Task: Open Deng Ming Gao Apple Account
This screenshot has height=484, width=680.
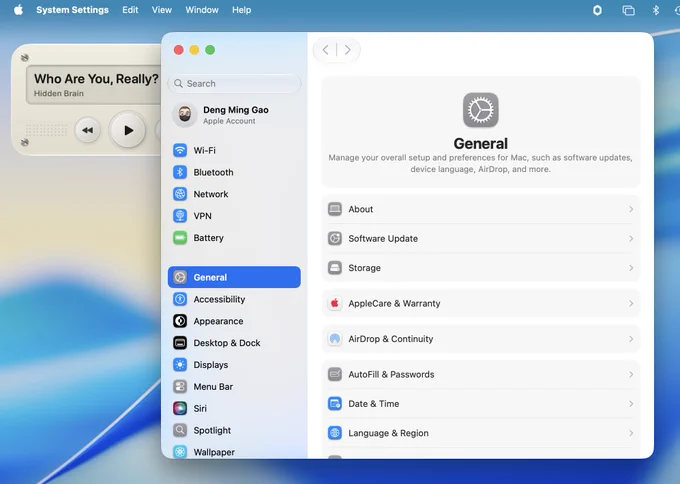Action: pos(234,115)
